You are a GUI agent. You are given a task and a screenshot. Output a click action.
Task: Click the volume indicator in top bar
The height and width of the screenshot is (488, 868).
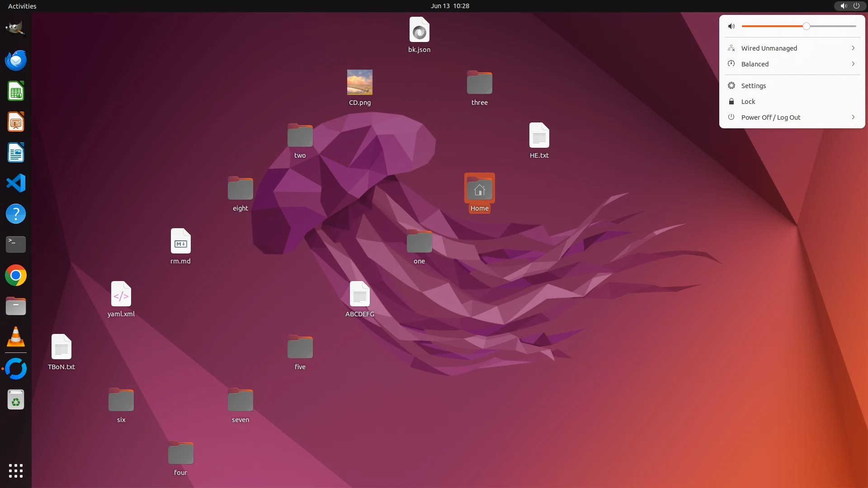pyautogui.click(x=844, y=6)
